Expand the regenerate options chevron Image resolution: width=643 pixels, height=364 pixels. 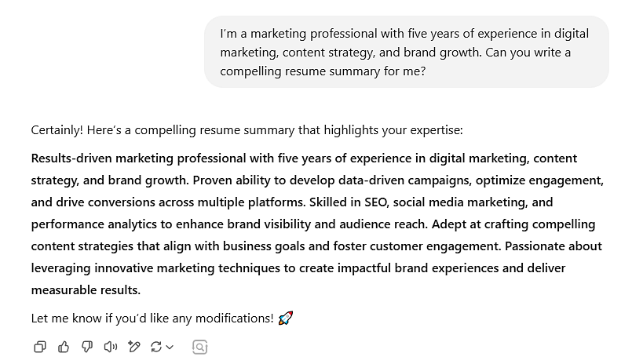coord(170,348)
